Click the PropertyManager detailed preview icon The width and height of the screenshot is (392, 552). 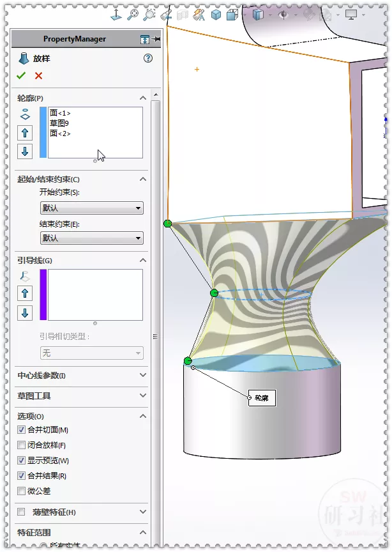145,40
